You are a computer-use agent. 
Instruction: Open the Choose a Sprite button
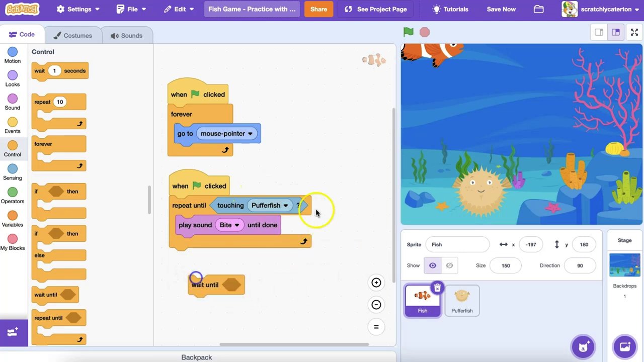pos(583,346)
